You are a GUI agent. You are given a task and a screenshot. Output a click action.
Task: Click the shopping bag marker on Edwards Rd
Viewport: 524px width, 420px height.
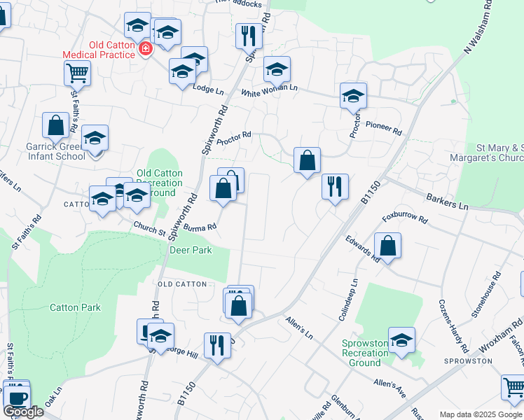[387, 246]
